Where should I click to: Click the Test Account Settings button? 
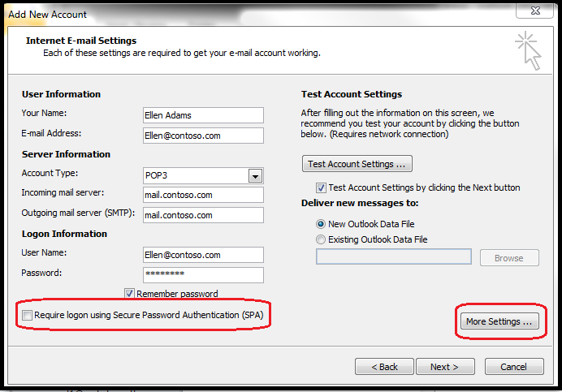point(357,164)
